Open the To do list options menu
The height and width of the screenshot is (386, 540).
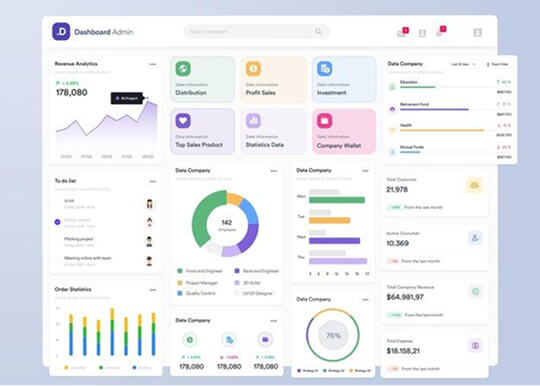click(153, 181)
